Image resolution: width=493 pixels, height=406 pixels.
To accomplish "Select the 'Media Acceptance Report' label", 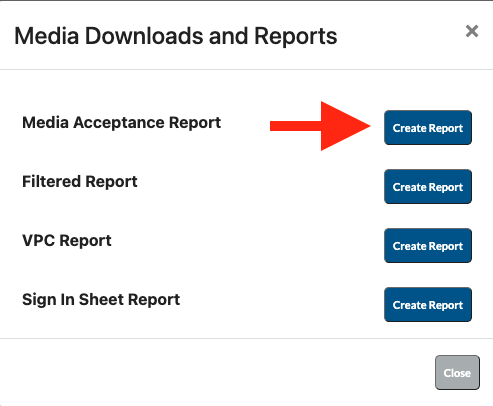I will click(x=121, y=123).
